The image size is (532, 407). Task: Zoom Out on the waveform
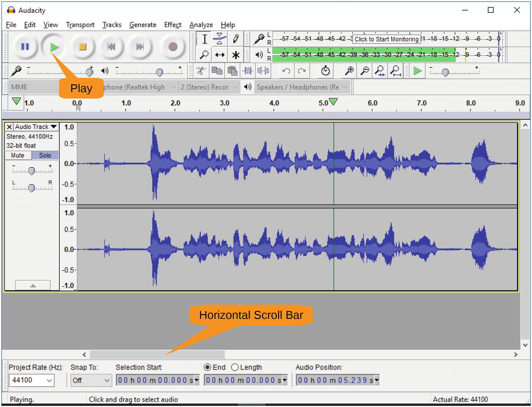click(364, 71)
